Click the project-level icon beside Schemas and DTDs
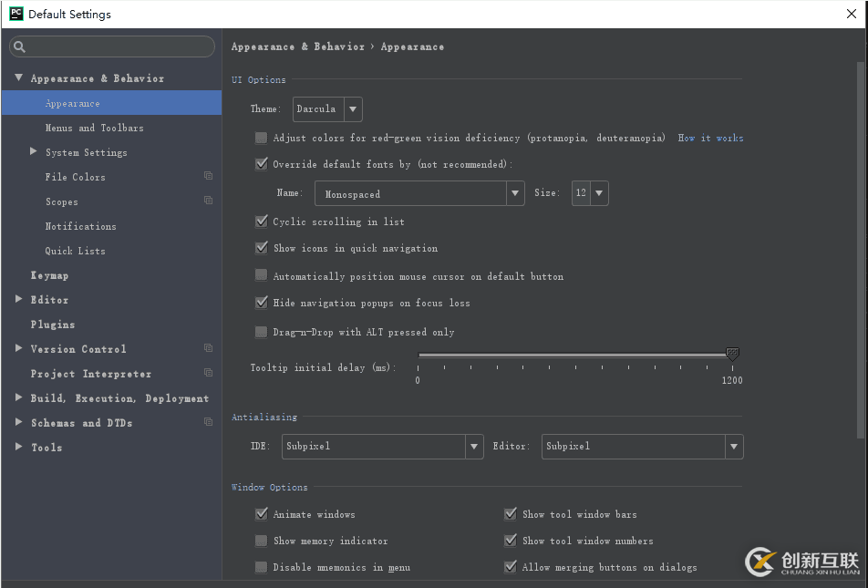This screenshot has width=868, height=588. (209, 422)
